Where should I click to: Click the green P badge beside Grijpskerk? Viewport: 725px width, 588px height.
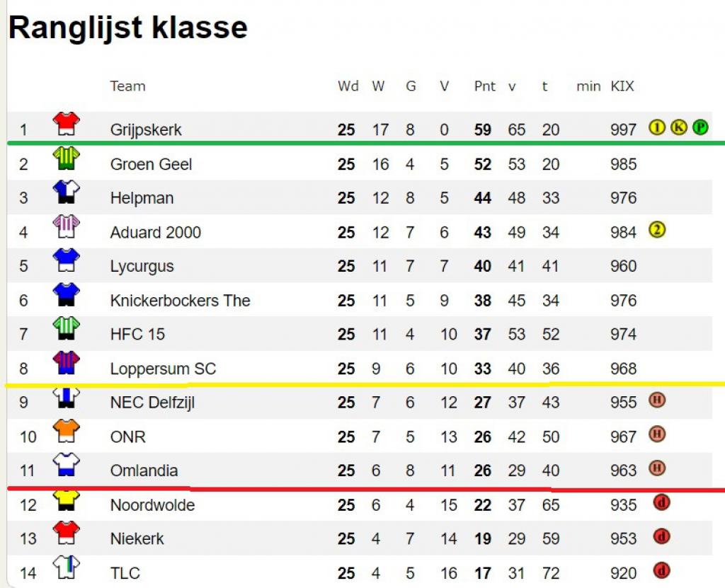coord(700,127)
